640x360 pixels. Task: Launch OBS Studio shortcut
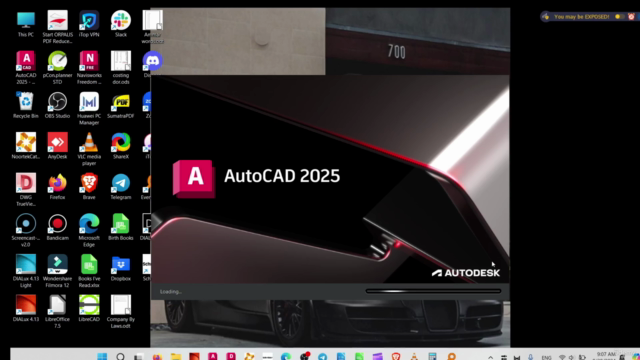58,105
